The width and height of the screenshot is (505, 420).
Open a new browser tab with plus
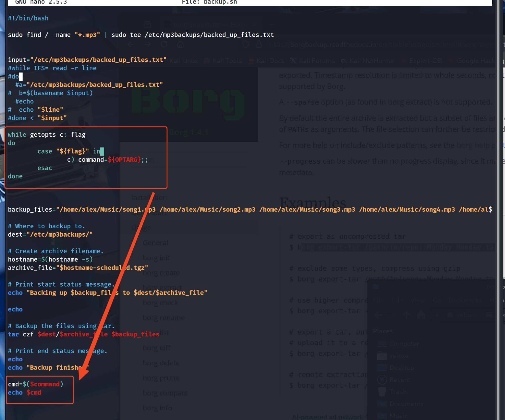click(x=272, y=25)
